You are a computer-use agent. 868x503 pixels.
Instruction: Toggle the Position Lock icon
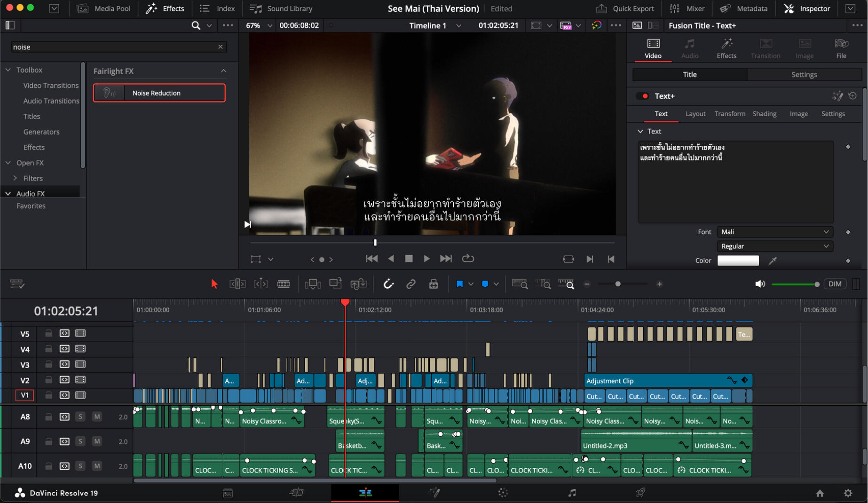434,284
